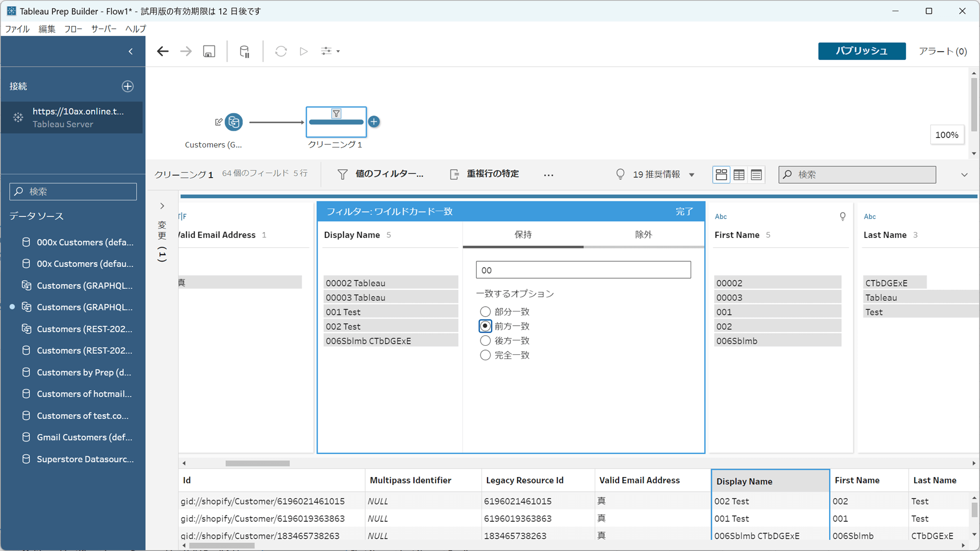The height and width of the screenshot is (551, 980).
Task: Switch to the 除外 tab
Action: (643, 235)
